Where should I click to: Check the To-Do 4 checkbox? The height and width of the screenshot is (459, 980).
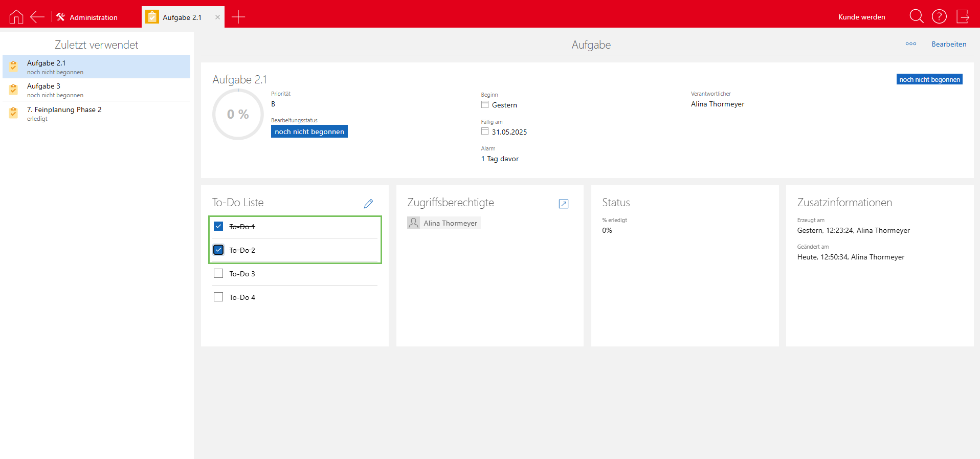tap(218, 297)
